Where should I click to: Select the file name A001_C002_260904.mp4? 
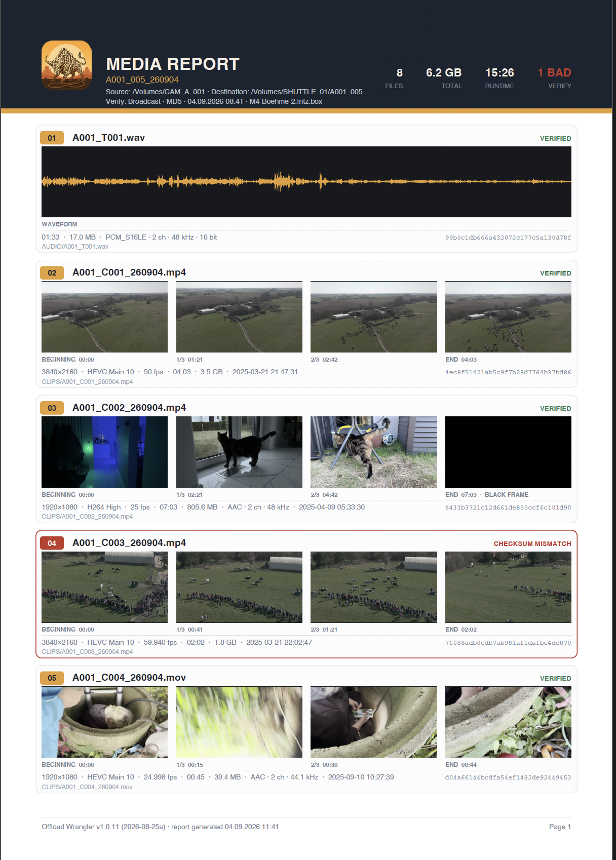pos(129,408)
